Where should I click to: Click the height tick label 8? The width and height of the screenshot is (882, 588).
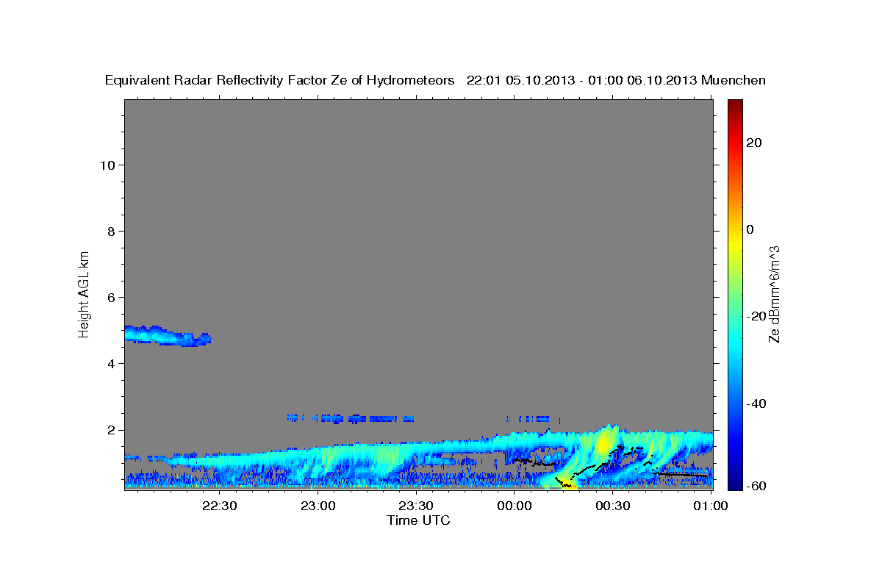tap(112, 231)
